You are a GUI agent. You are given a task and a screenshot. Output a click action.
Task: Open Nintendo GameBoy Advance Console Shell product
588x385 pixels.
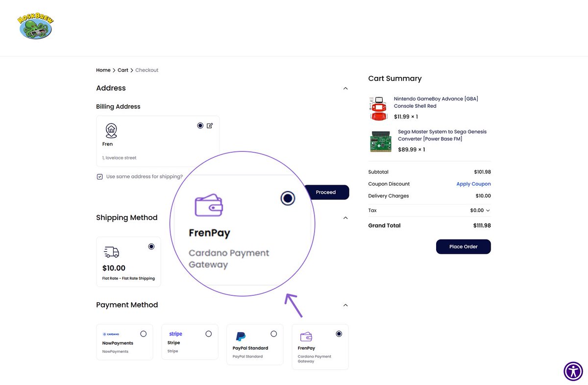[x=436, y=102]
